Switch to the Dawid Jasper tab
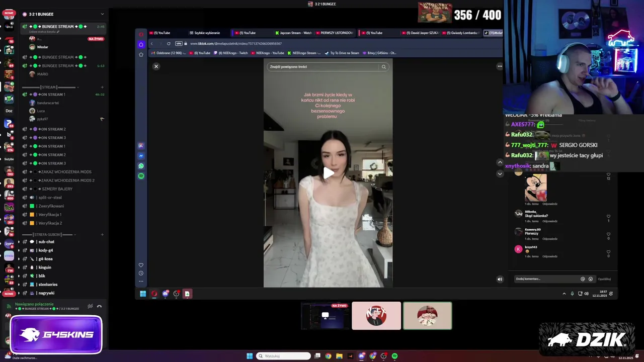Screen dimensions: 644x362 pos(421,33)
